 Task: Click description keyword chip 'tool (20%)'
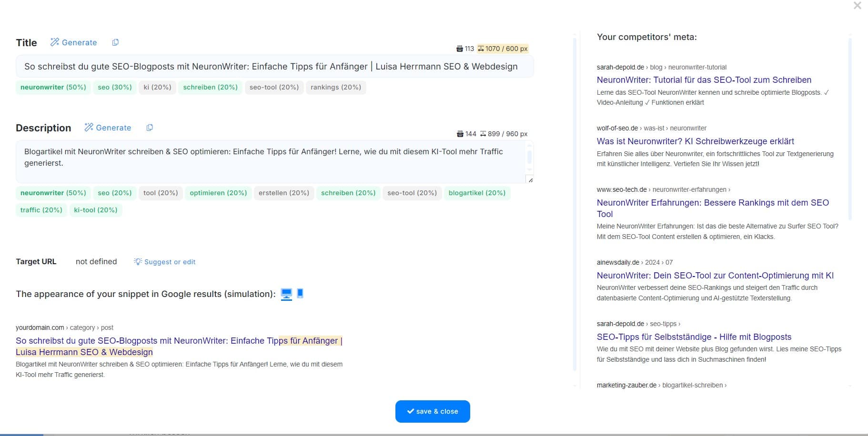coord(161,193)
